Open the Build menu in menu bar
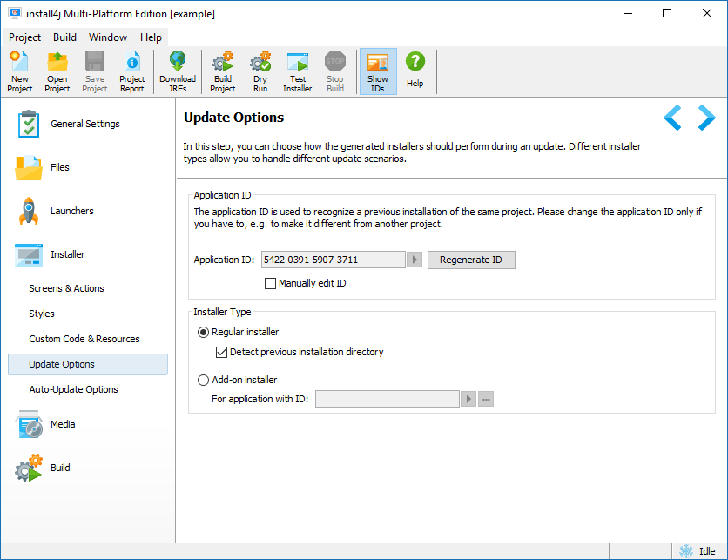 click(x=64, y=37)
